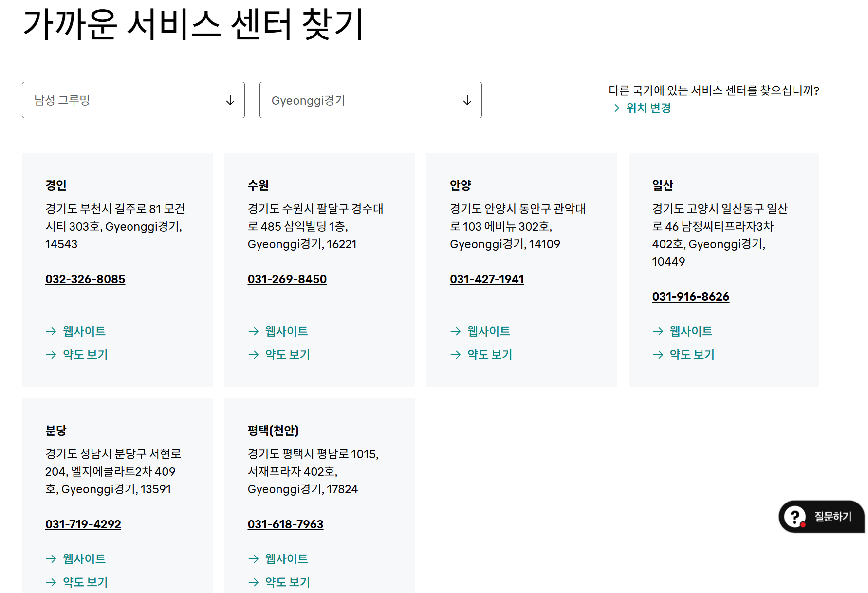Call 경인 center at 032-326-8085
The image size is (868, 593).
pyautogui.click(x=85, y=279)
